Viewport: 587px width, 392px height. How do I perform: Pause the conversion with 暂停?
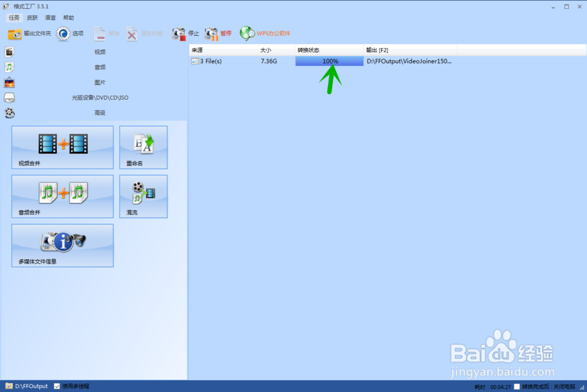coord(218,33)
